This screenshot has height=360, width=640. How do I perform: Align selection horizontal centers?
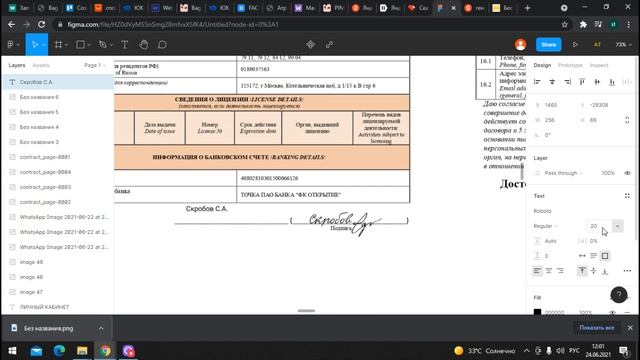click(552, 82)
